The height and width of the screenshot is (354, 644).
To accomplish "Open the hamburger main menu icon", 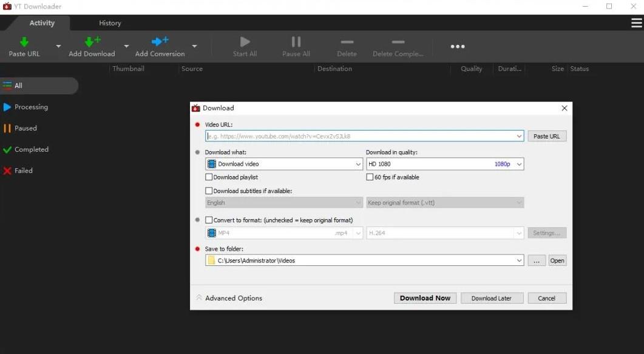I will 637,23.
